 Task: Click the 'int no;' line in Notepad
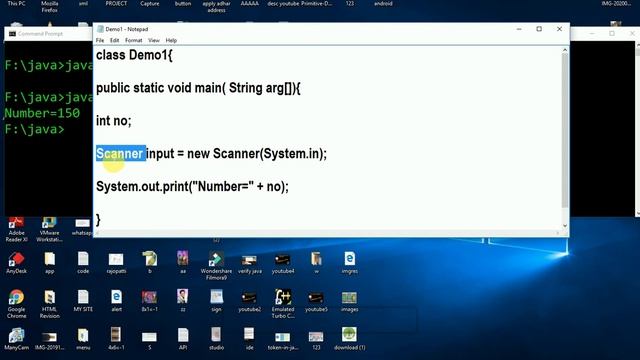113,121
